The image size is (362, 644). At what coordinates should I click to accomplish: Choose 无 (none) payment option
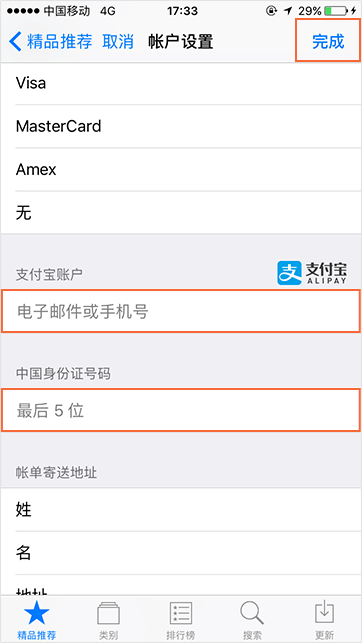click(181, 212)
